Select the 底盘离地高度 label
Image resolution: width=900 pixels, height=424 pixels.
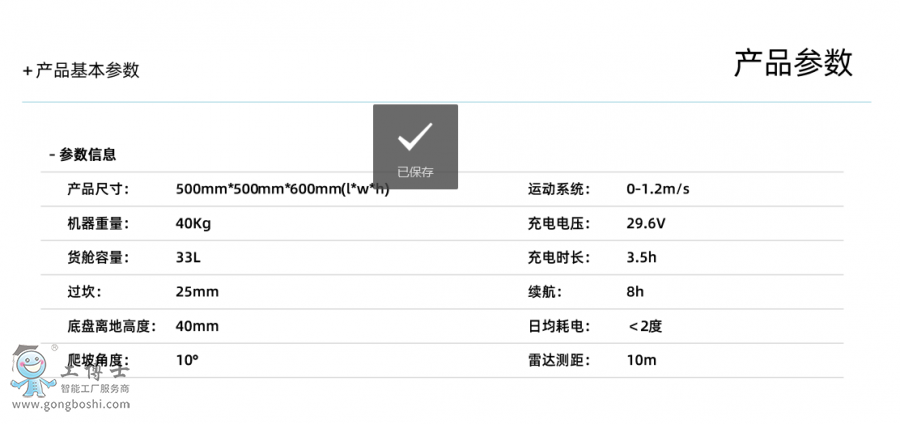click(112, 326)
